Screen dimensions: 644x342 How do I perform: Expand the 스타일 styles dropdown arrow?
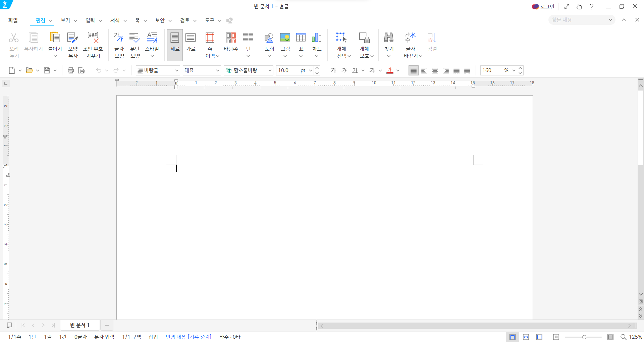[x=152, y=56]
